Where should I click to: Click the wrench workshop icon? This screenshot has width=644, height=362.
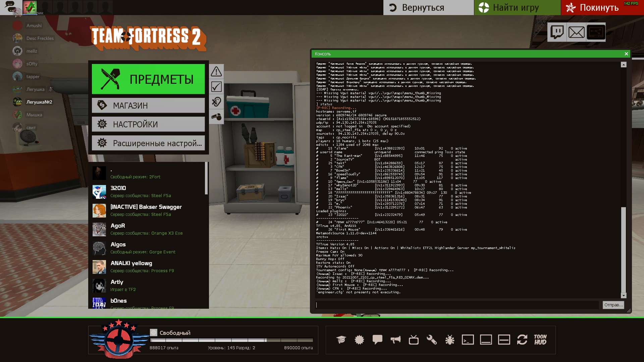pos(432,340)
